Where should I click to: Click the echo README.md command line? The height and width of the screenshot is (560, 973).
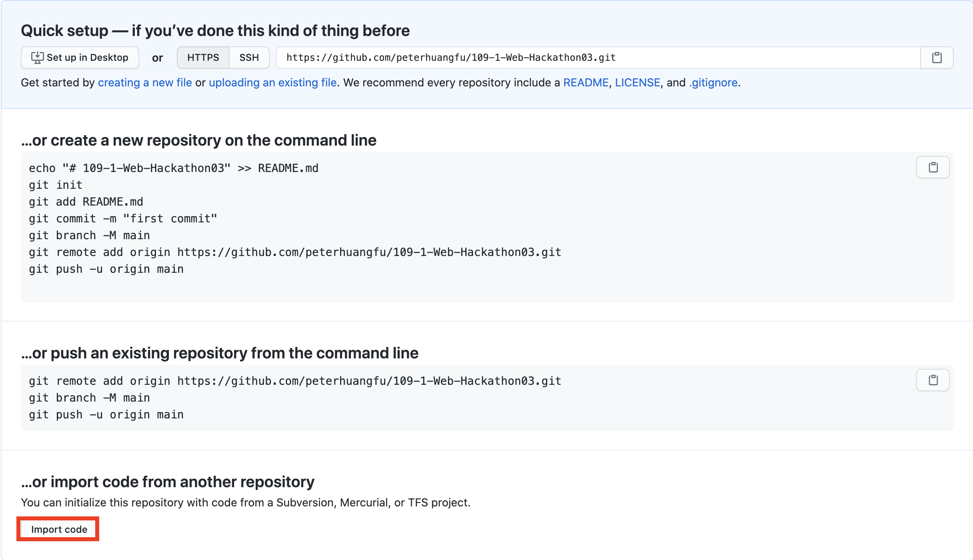point(173,168)
